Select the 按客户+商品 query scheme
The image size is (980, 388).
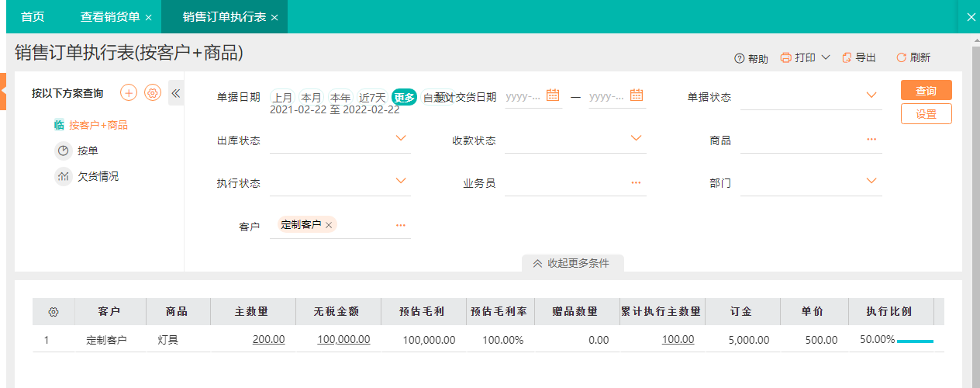98,125
